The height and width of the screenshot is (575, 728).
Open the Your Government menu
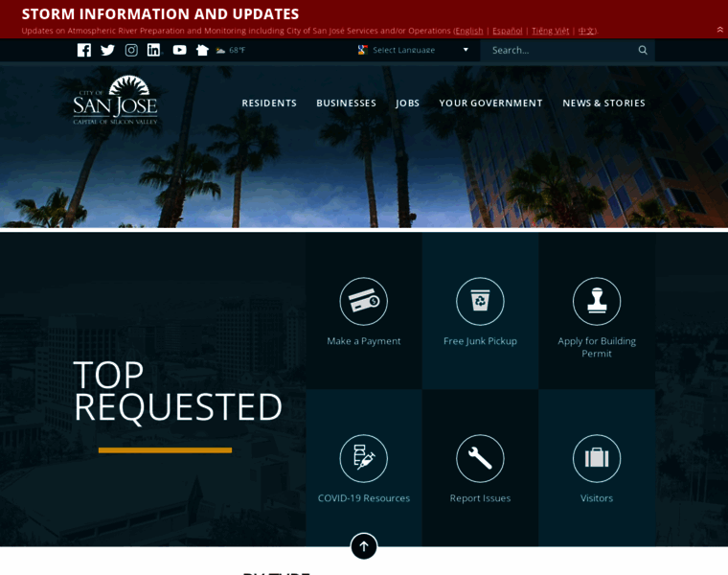tap(490, 103)
